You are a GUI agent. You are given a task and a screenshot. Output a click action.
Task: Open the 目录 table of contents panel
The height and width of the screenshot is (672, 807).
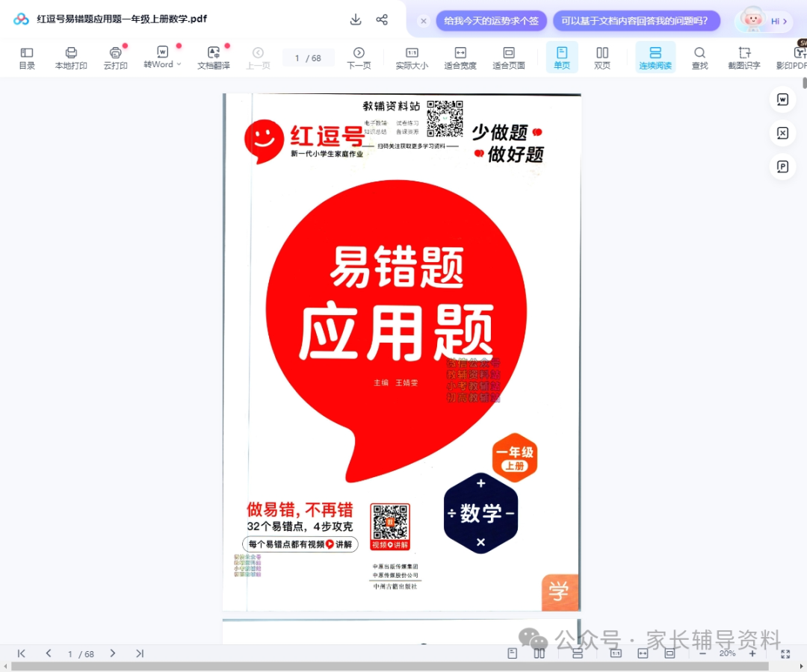pyautogui.click(x=27, y=58)
